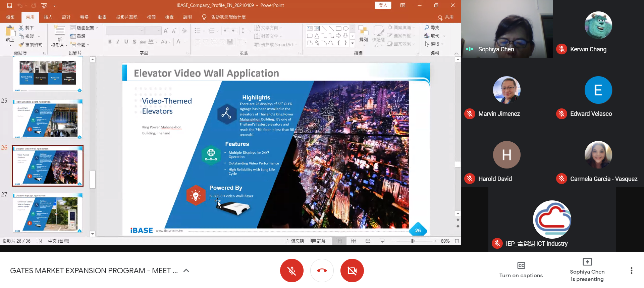Image resolution: width=644 pixels, height=288 pixels.
Task: Decrease font size
Action: [174, 31]
